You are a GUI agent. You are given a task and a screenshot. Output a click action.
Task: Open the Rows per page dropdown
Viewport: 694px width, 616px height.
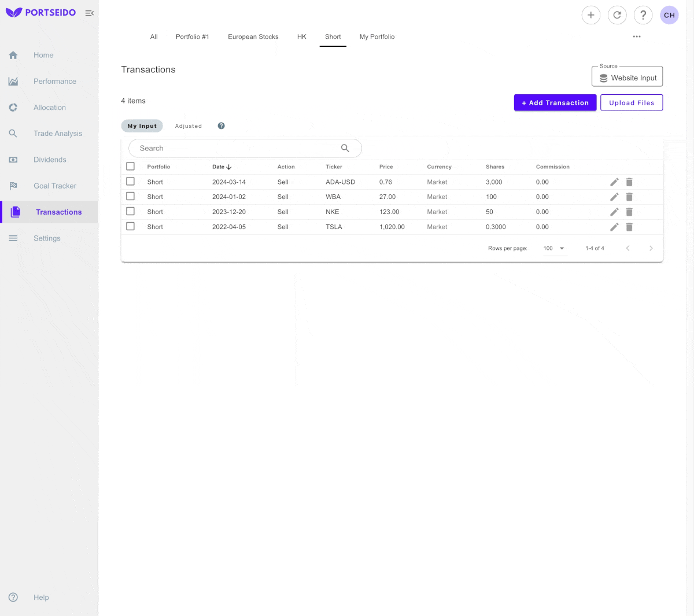click(554, 248)
